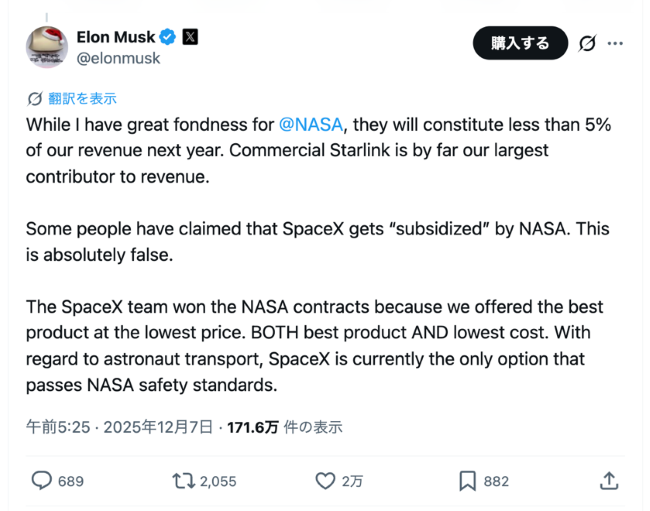Open Grok via icon beside 購入する
Viewport: 650px width, 511px height.
[588, 43]
